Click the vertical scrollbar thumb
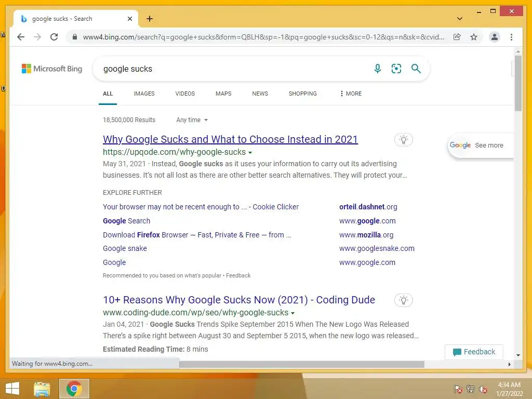This screenshot has height=399, width=532. [x=518, y=83]
